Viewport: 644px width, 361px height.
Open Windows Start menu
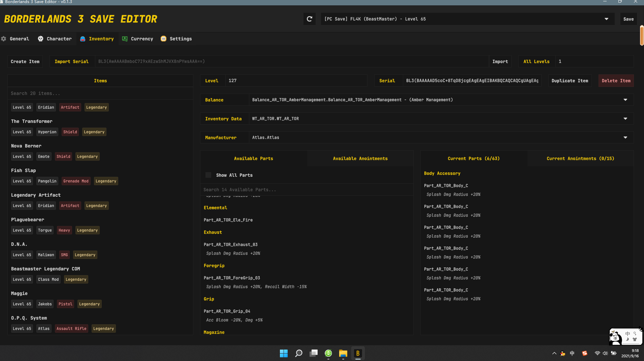pos(284,353)
